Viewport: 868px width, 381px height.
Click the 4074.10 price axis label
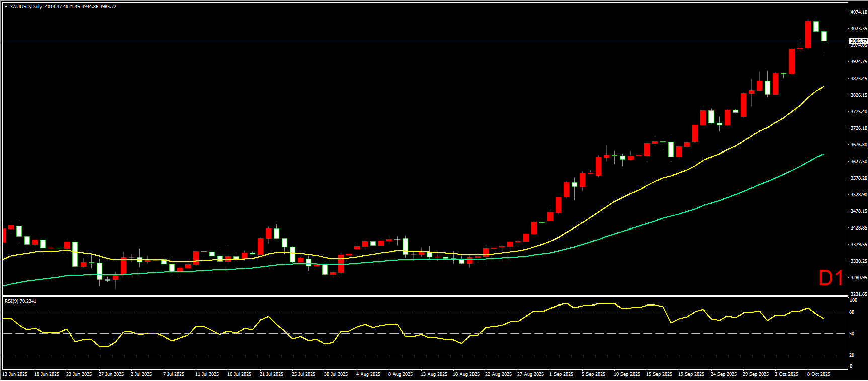pos(858,12)
